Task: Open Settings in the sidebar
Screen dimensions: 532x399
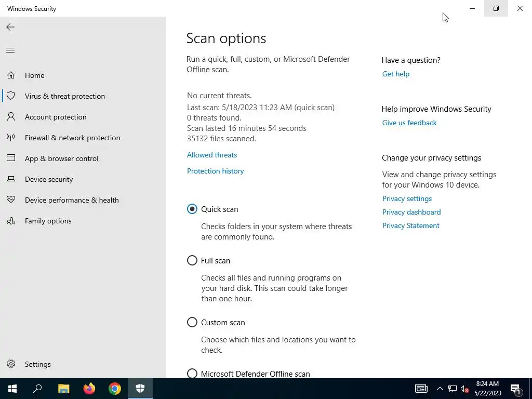Action: pos(37,364)
